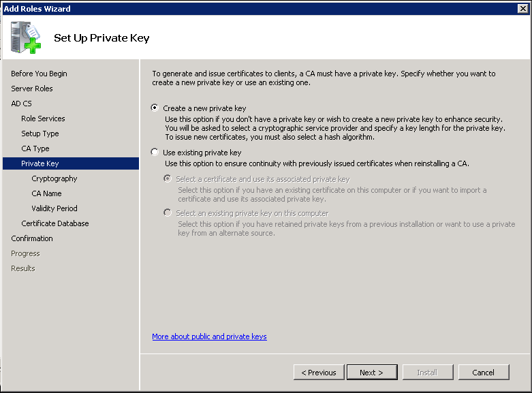The image size is (532, 393).
Task: Go to CA Name sub-step
Action: [x=46, y=193]
